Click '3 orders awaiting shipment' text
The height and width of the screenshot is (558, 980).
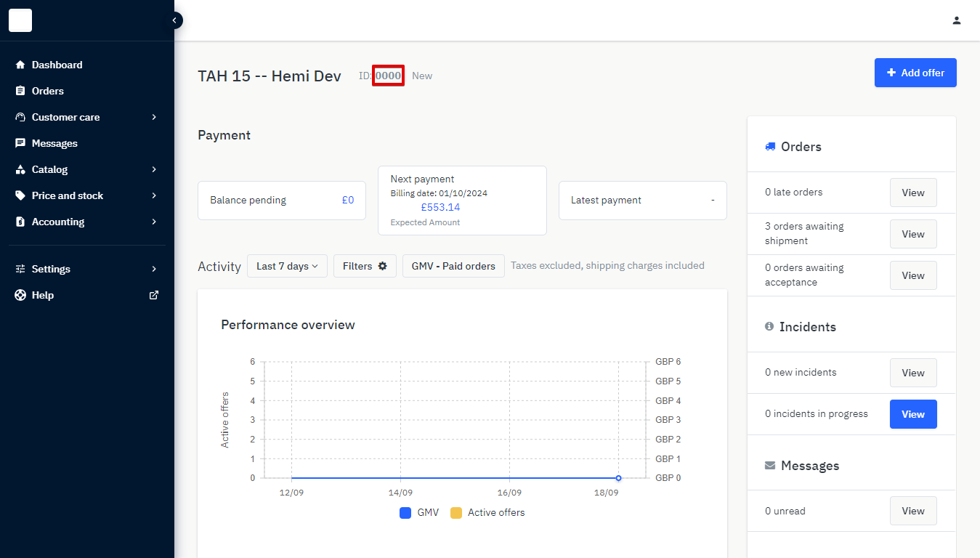point(804,233)
